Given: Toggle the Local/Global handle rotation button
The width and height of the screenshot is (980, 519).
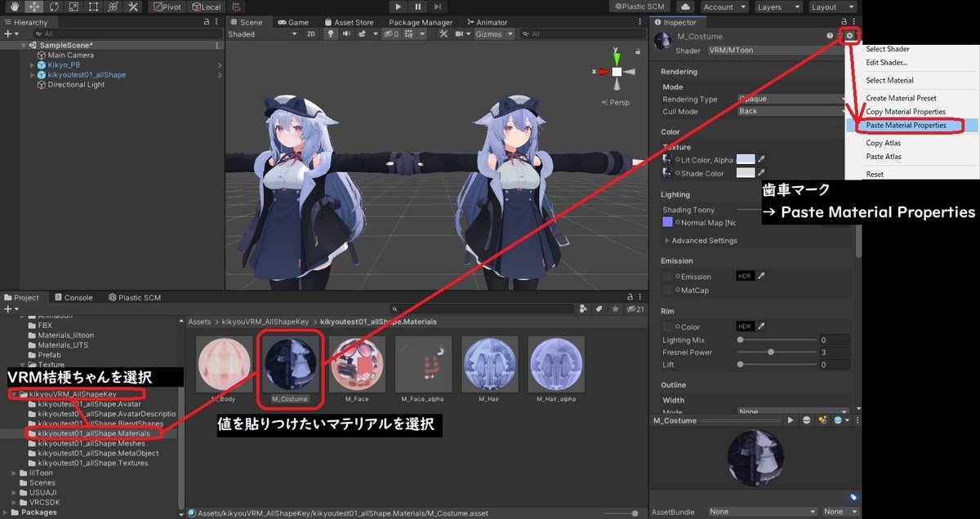Looking at the screenshot, I should click(205, 7).
